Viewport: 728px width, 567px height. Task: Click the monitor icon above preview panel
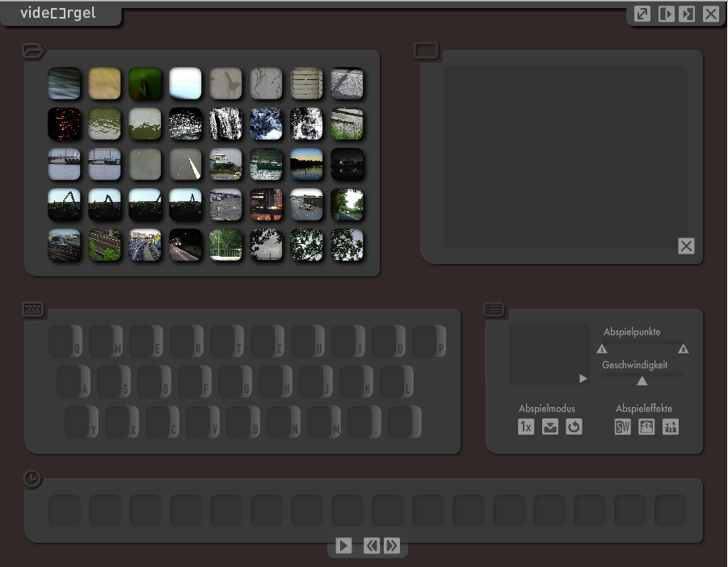coord(426,51)
